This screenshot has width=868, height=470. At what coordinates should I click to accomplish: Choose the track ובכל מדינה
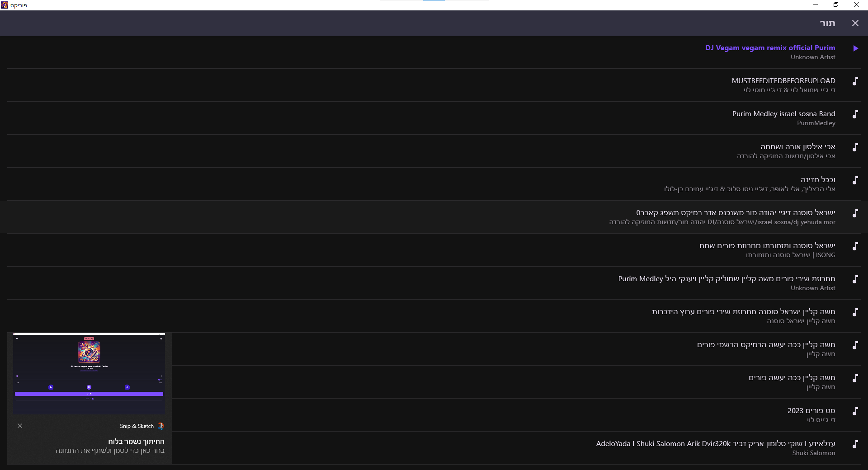[817, 180]
